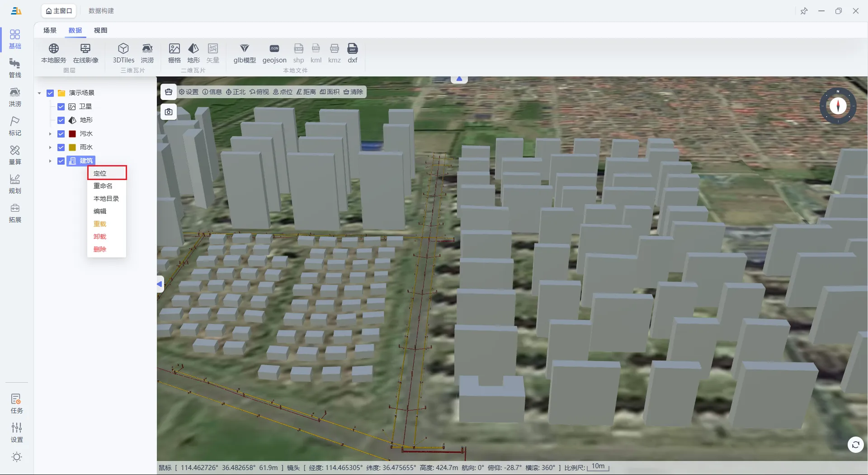Choose 删除 from the context menu
868x475 pixels.
coord(107,249)
